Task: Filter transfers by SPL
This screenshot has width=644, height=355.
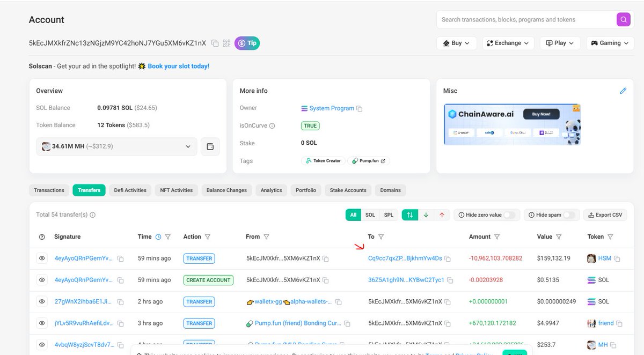Action: pos(389,215)
